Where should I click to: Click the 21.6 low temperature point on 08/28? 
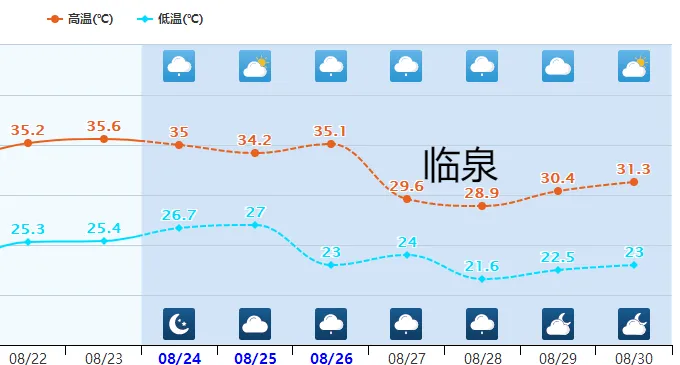pos(482,279)
